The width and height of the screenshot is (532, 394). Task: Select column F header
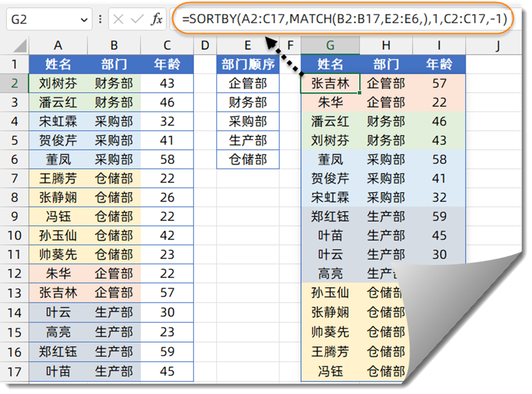290,45
